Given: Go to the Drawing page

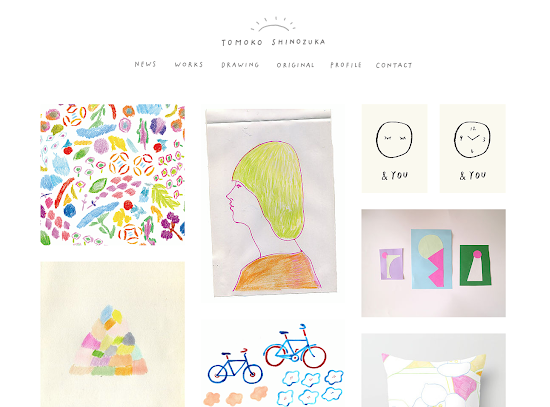Looking at the screenshot, I should (240, 65).
